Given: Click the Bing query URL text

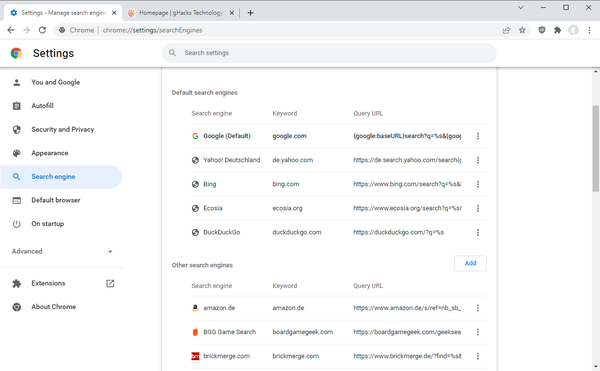Looking at the screenshot, I should coord(407,184).
